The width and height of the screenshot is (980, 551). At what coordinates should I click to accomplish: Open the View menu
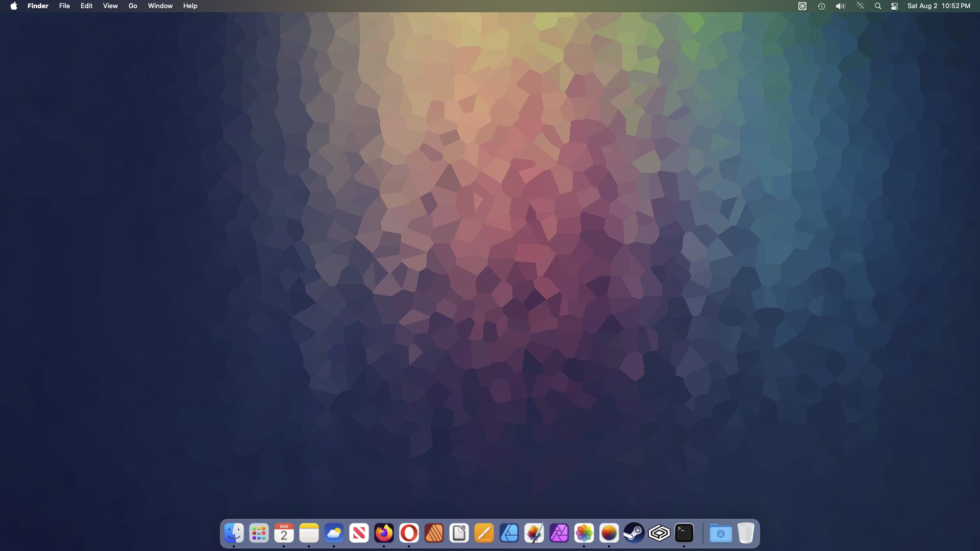point(110,6)
